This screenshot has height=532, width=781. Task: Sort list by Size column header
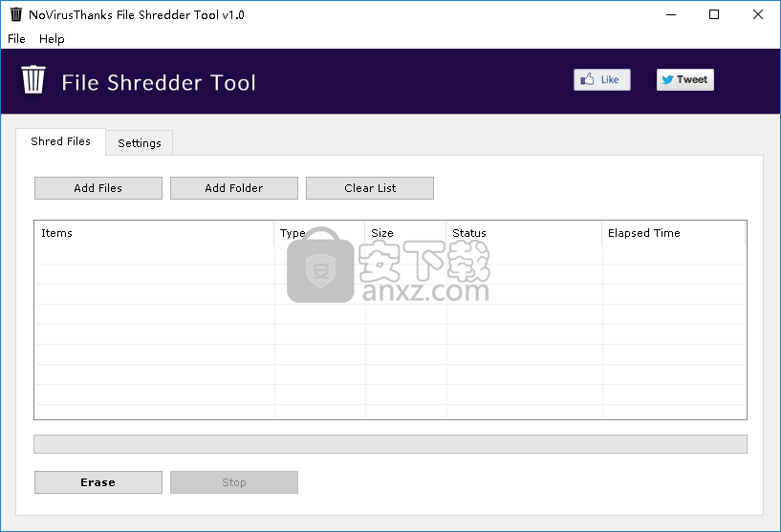tap(405, 233)
